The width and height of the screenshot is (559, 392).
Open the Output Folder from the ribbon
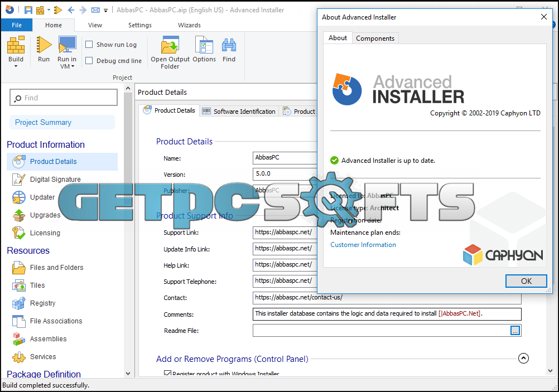tap(170, 45)
